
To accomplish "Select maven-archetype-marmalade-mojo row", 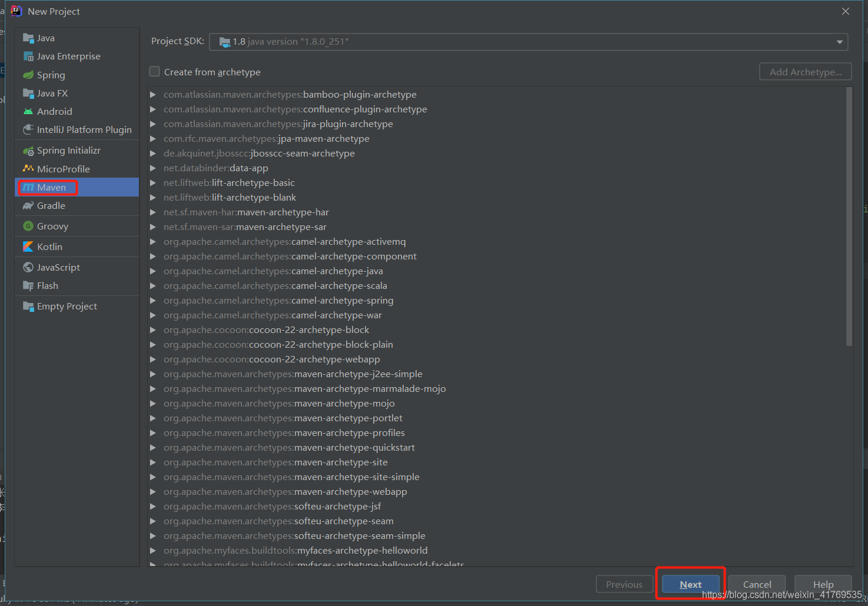I will coord(497,388).
